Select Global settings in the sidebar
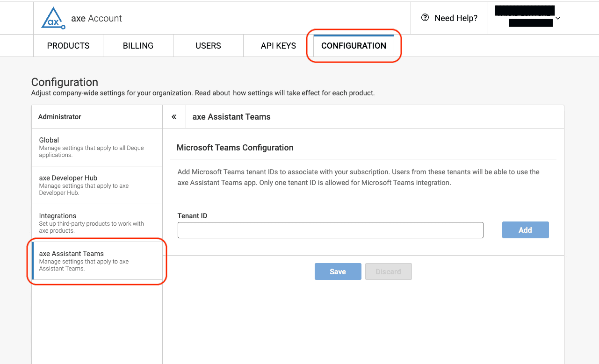The image size is (599, 364). (97, 147)
